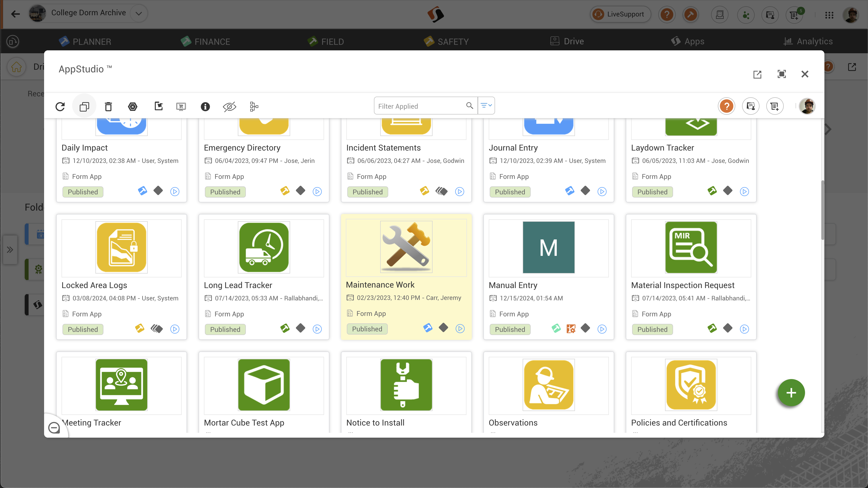Click the refresh icon in AppStudio toolbar

tap(60, 107)
